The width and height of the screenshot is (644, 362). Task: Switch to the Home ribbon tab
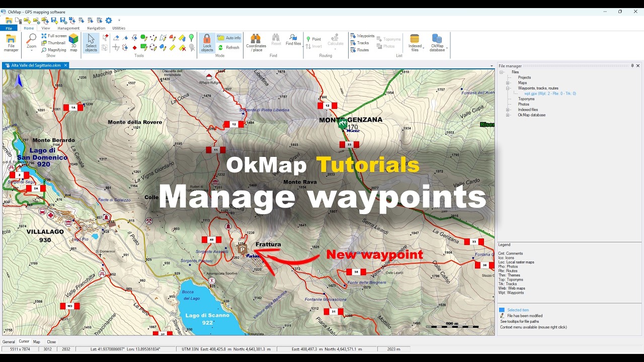(29, 28)
